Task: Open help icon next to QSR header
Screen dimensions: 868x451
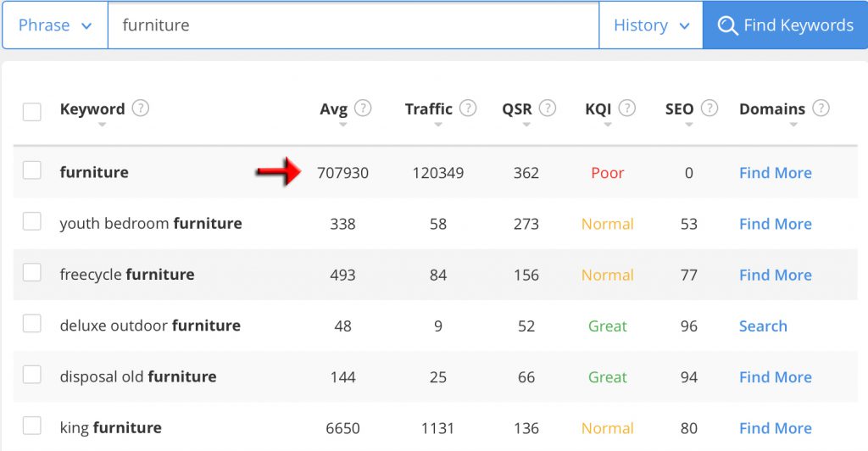Action: tap(548, 108)
